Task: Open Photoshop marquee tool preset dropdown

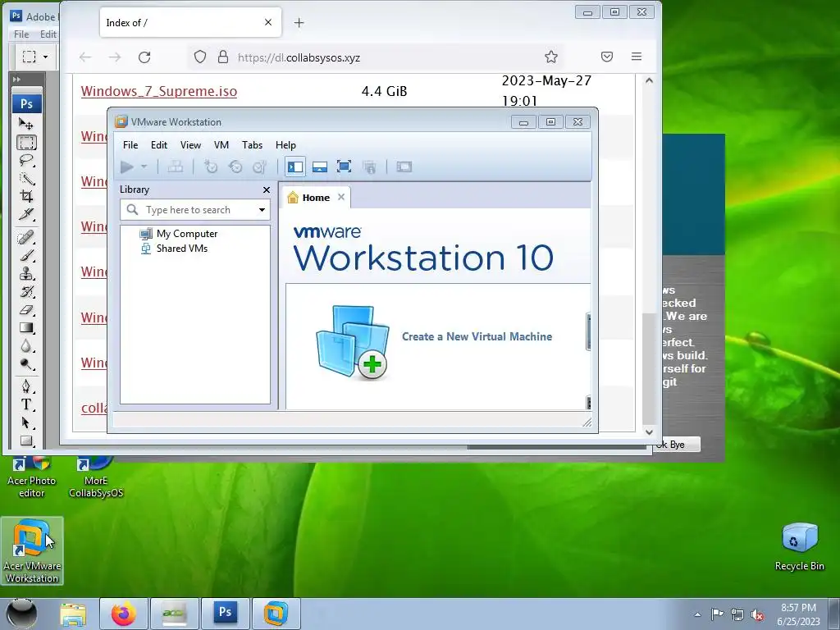Action: pos(46,57)
